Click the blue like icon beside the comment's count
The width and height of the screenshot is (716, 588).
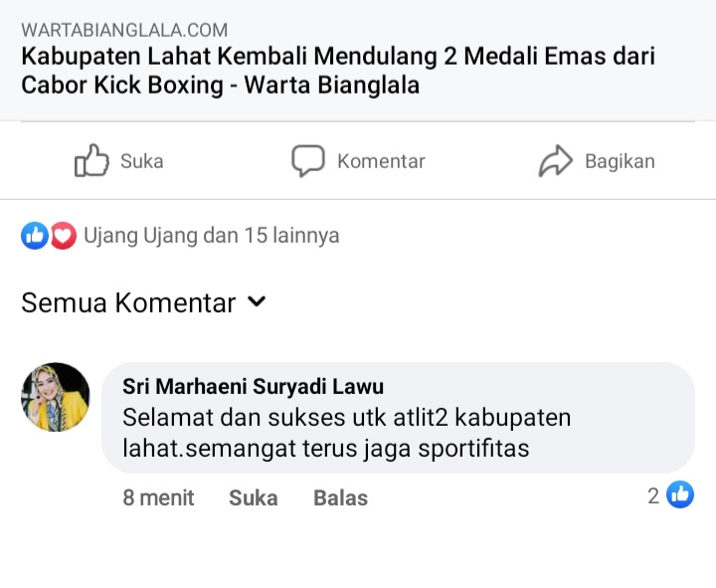(680, 494)
